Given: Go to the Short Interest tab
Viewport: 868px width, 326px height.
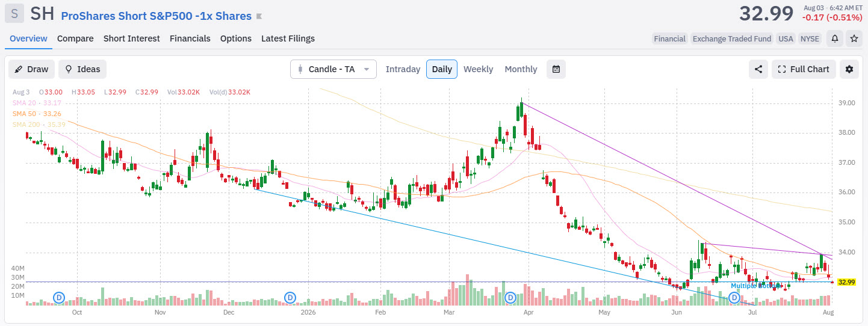Looking at the screenshot, I should (132, 38).
